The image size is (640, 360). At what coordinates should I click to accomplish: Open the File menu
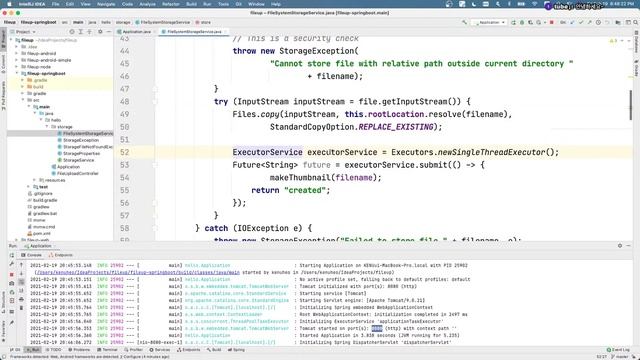[x=56, y=4]
